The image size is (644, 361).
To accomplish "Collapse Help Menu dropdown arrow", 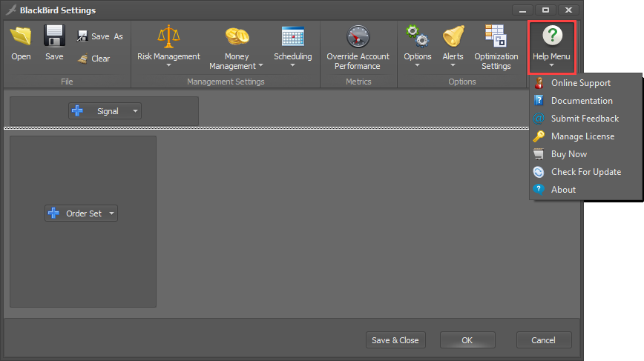I will 551,65.
